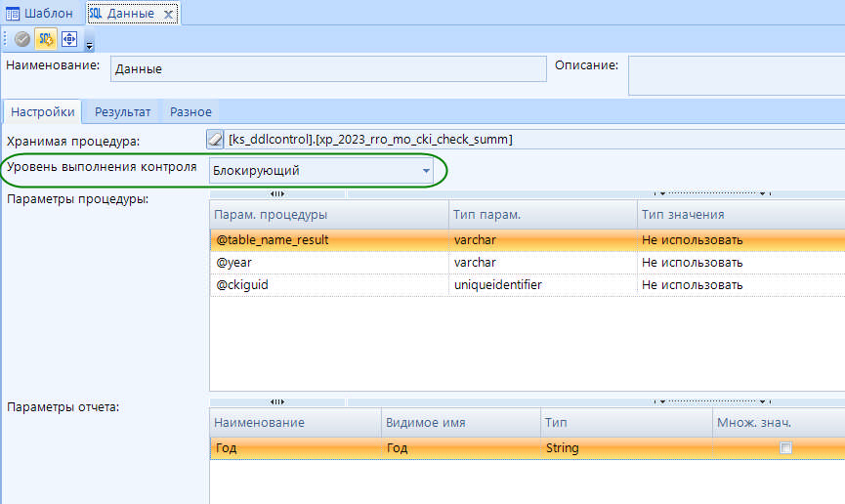Select the Настройки tab

[42, 111]
